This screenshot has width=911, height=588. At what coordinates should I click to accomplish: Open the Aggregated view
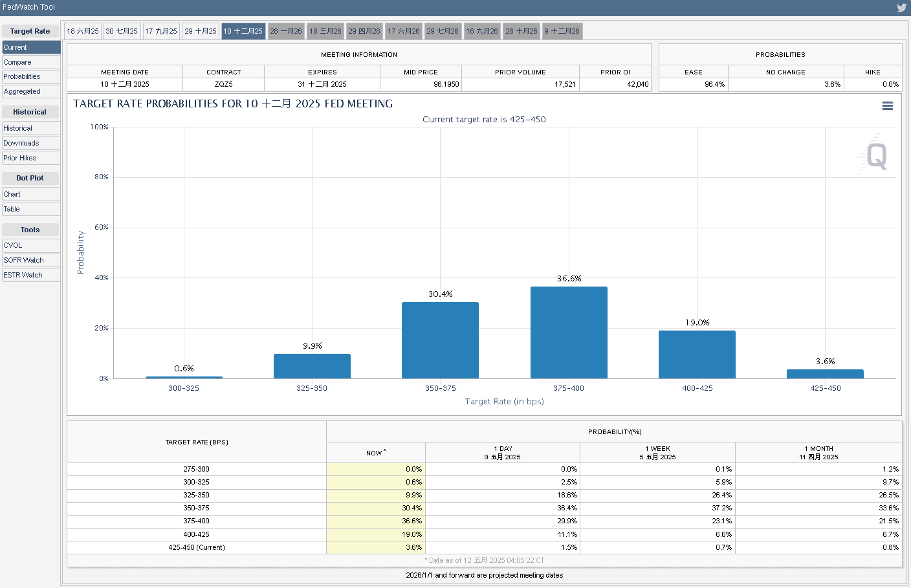(x=22, y=91)
